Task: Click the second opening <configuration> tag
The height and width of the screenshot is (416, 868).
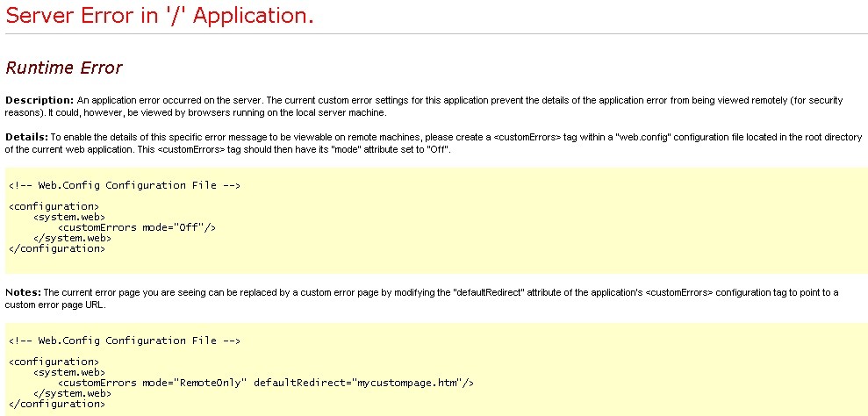Action: pos(54,362)
